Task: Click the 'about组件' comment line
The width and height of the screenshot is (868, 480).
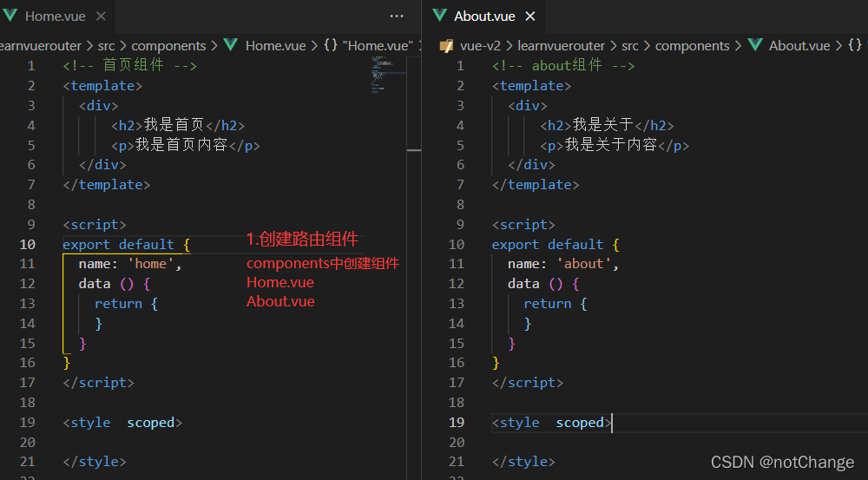Action: pos(563,65)
